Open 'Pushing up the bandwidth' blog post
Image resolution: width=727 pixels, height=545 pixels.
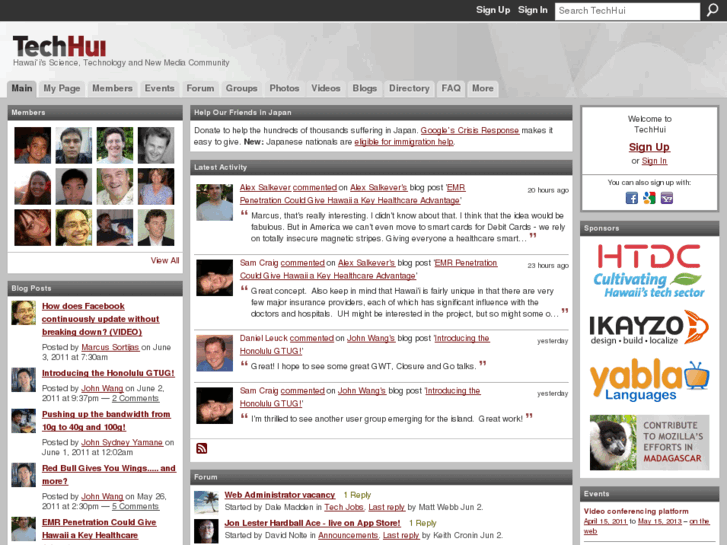point(106,421)
